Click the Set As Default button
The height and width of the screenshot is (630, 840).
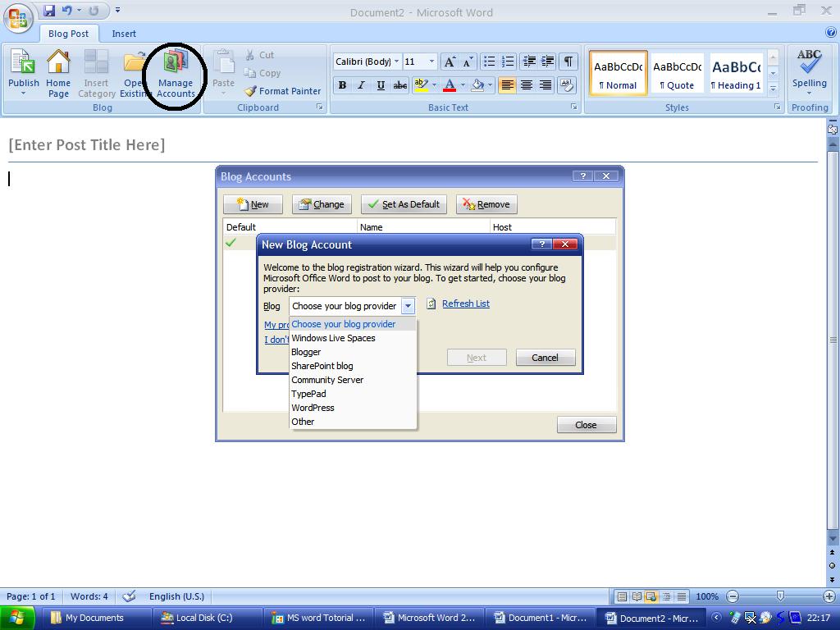click(x=404, y=203)
